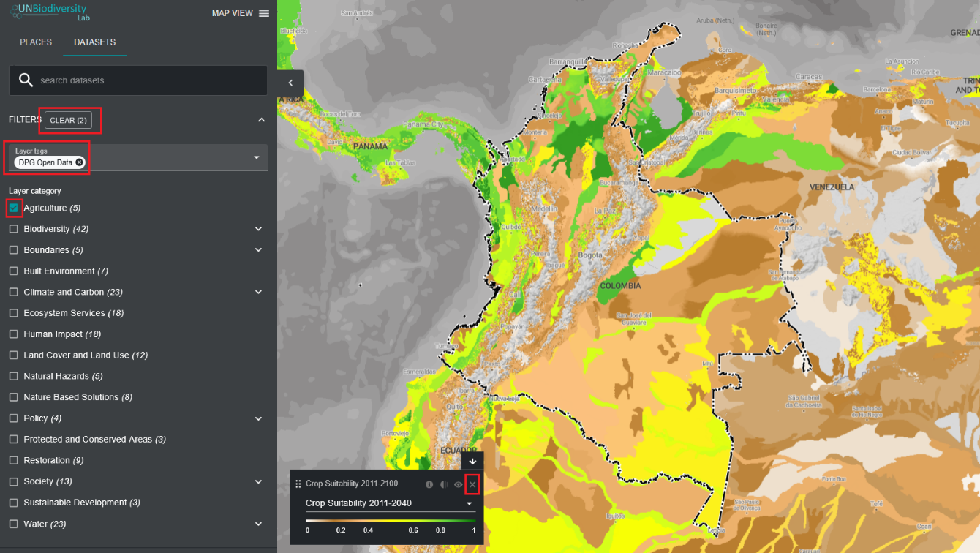This screenshot has width=980, height=553.
Task: Clear the two active filters
Action: pyautogui.click(x=68, y=120)
